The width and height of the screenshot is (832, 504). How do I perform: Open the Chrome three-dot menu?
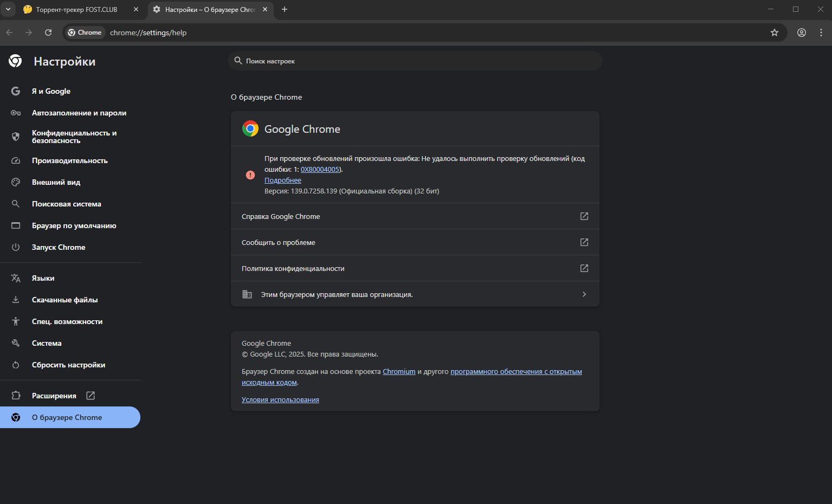click(x=821, y=33)
